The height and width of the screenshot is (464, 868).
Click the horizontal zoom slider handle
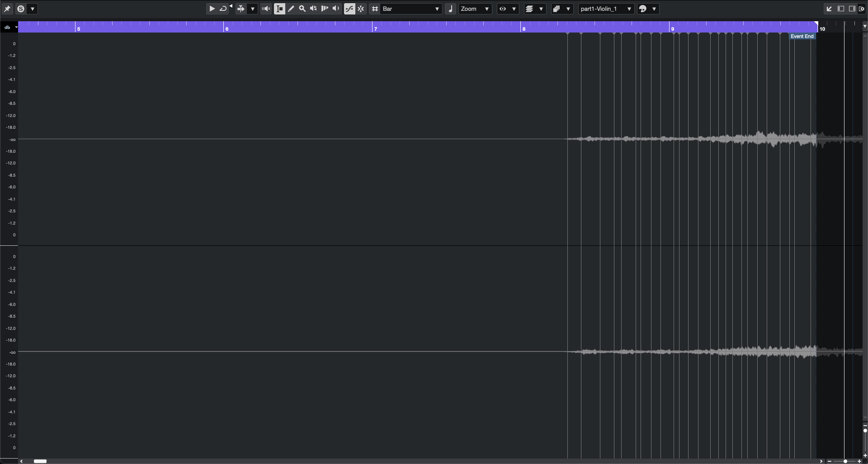[845, 461]
